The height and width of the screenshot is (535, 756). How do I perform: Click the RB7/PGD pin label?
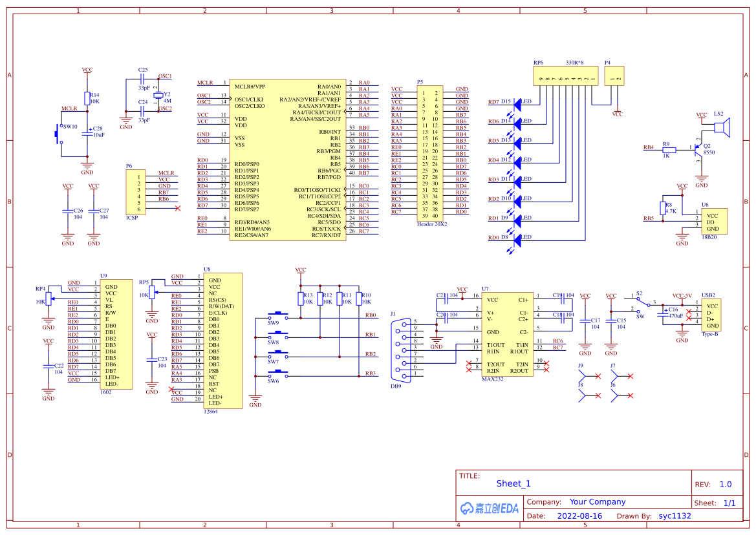click(x=329, y=177)
